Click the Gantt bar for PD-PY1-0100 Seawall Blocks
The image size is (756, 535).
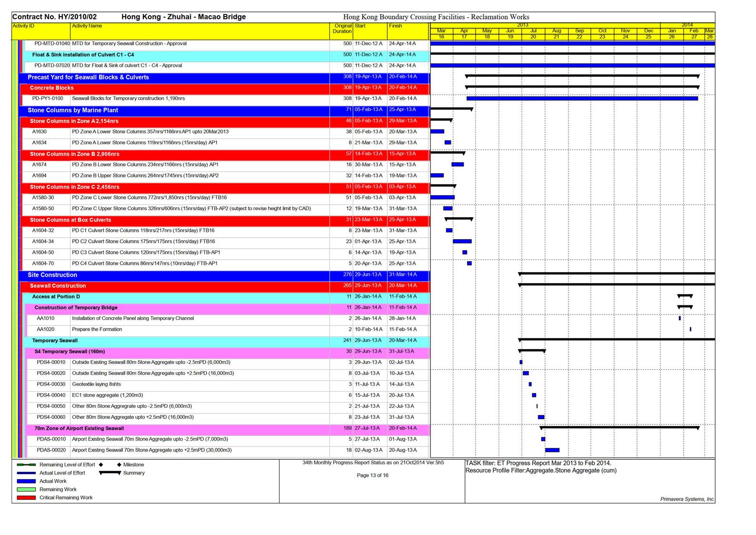(x=582, y=99)
